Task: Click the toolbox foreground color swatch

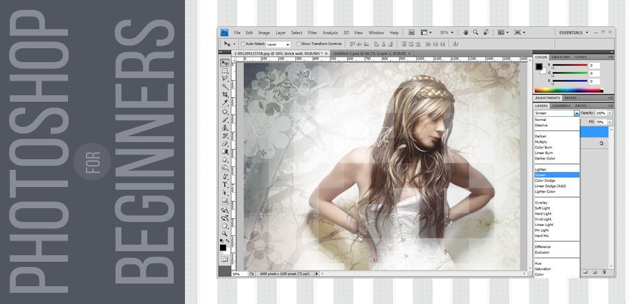Action: point(223,247)
